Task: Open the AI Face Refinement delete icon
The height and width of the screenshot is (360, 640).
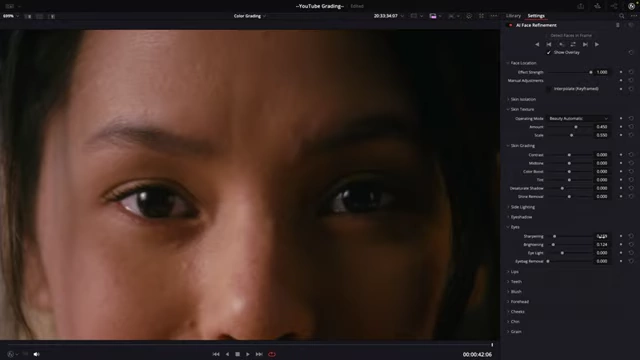Action: 618,25
